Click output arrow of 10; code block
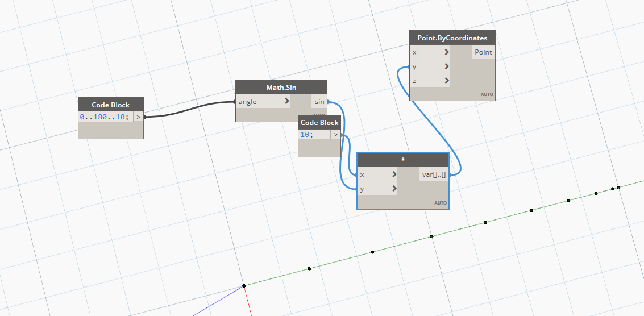 [x=335, y=135]
